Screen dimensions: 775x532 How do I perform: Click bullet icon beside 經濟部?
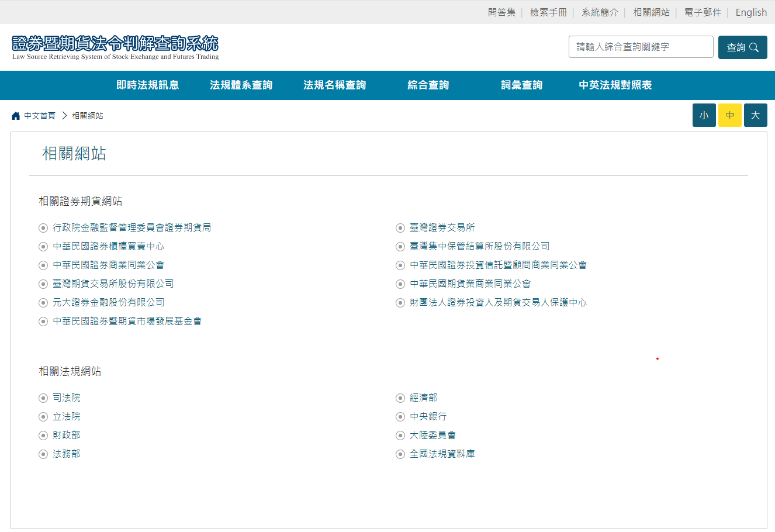point(400,398)
